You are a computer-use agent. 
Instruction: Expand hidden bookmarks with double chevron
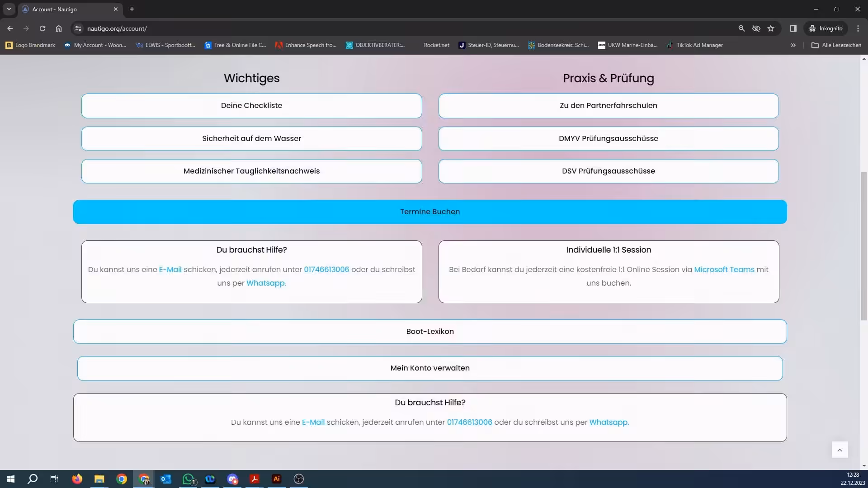pyautogui.click(x=793, y=45)
